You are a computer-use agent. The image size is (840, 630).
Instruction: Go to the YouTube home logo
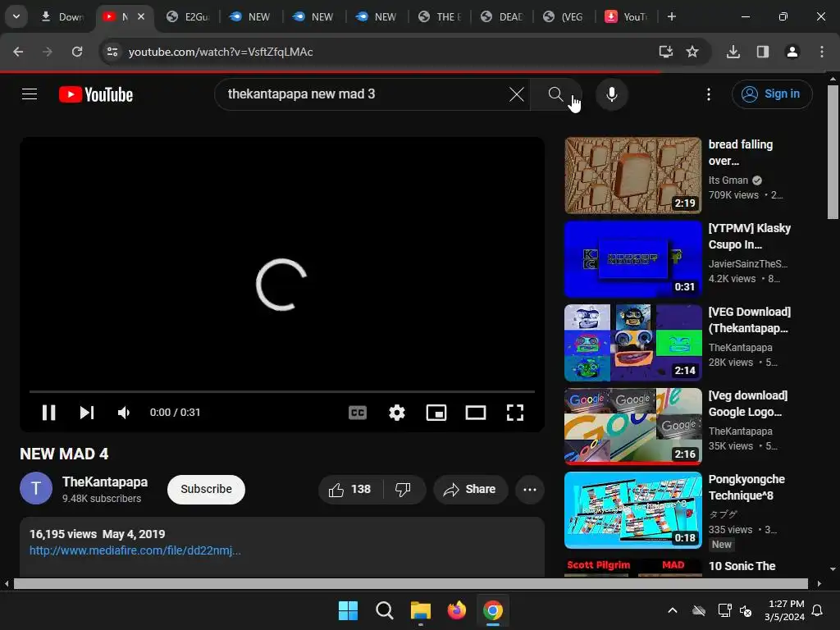coord(96,94)
